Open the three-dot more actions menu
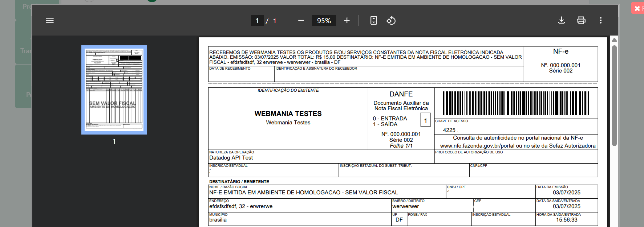The image size is (644, 227). pyautogui.click(x=601, y=20)
